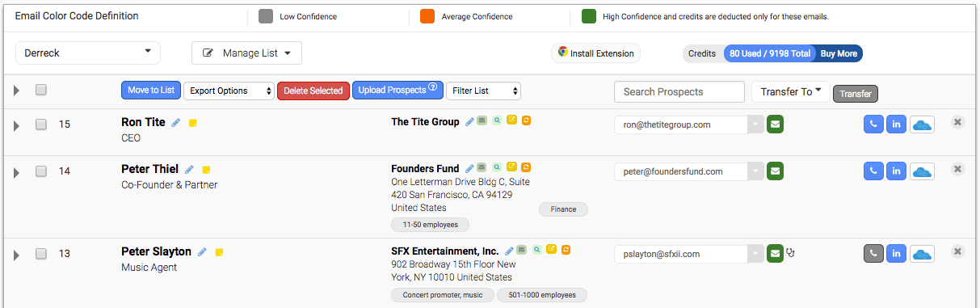Expand the Export Options dropdown
Screen dimensions: 980x308
click(229, 91)
